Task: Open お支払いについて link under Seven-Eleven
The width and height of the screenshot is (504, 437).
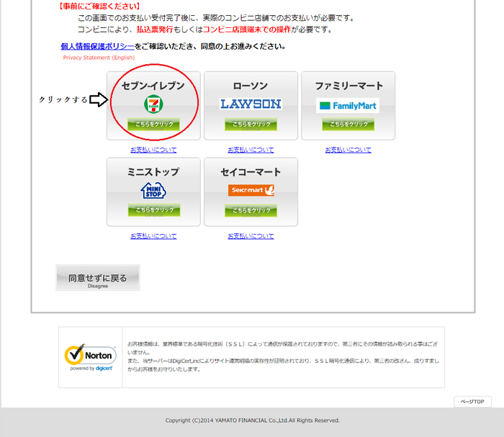Action: [x=153, y=150]
